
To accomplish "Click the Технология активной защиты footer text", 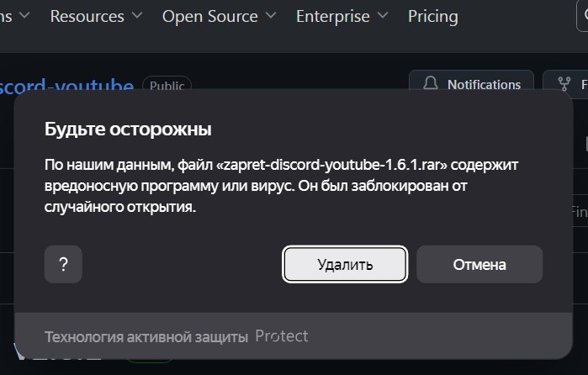I will [x=146, y=337].
